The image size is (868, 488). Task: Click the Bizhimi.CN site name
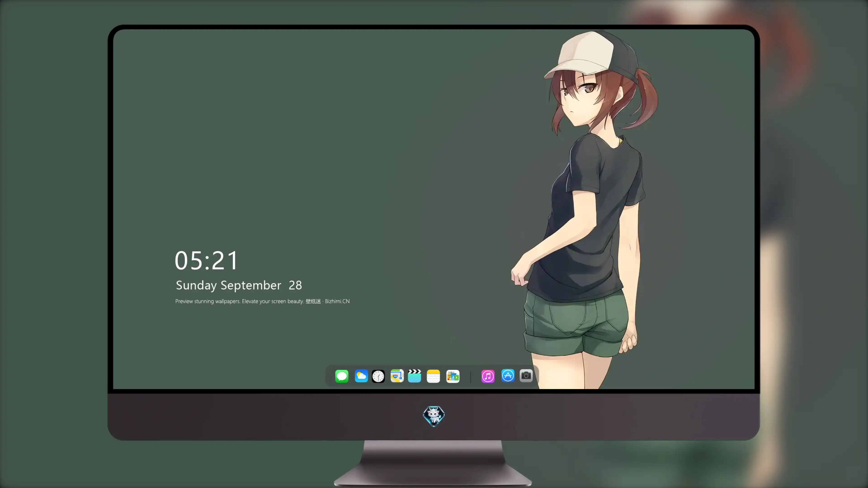click(337, 301)
